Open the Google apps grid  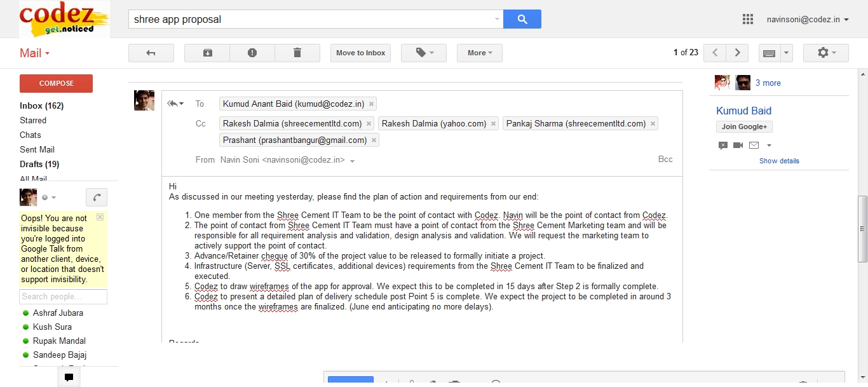point(748,19)
